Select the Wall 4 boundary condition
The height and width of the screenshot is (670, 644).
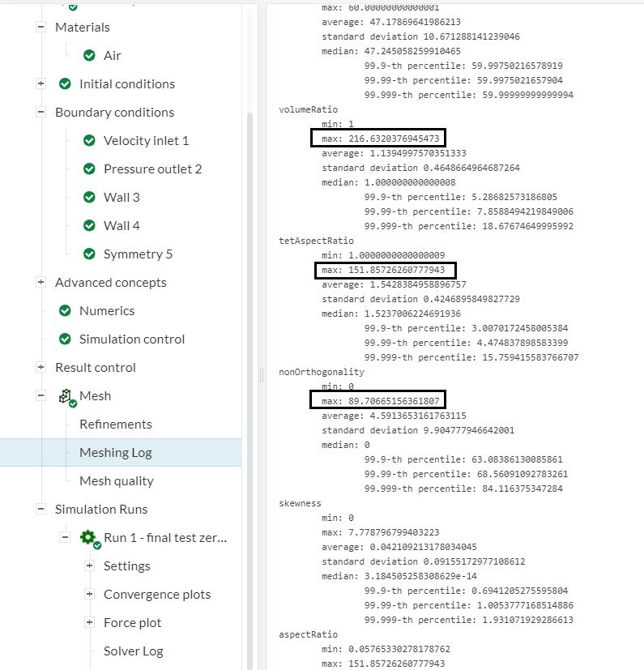122,225
